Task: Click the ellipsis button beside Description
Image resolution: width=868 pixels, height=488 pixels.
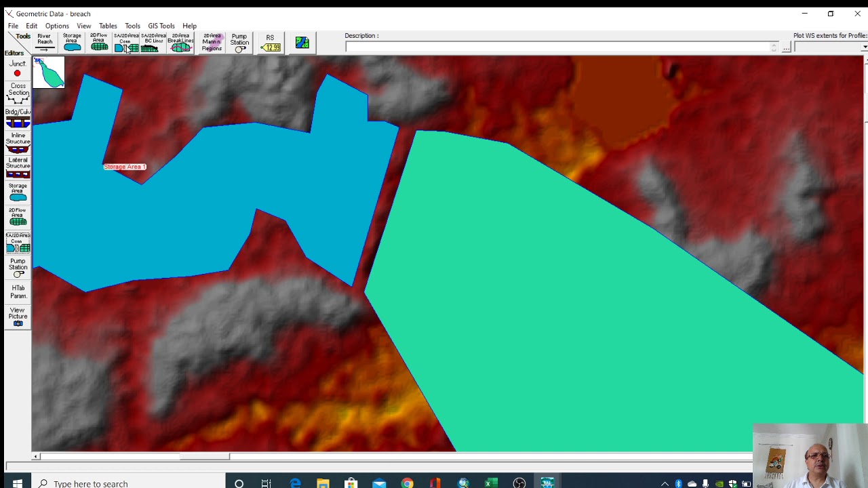Action: [786, 47]
